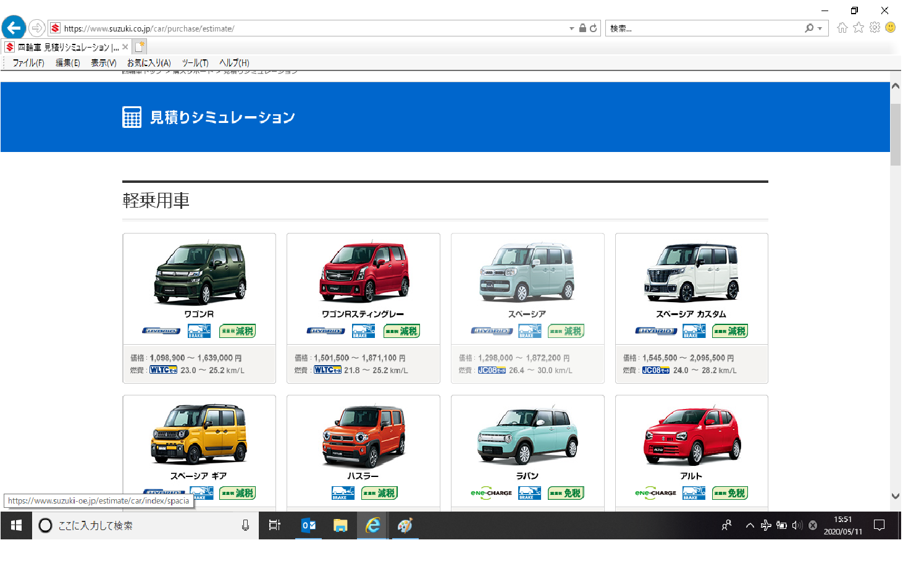Screen dimensions: 924x561
Task: Click HYBRID badge under スペーシア カスタム
Action: point(656,331)
